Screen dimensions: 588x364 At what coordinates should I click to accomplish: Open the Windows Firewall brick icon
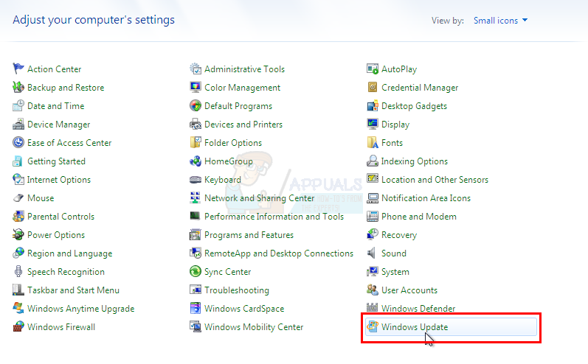18,326
